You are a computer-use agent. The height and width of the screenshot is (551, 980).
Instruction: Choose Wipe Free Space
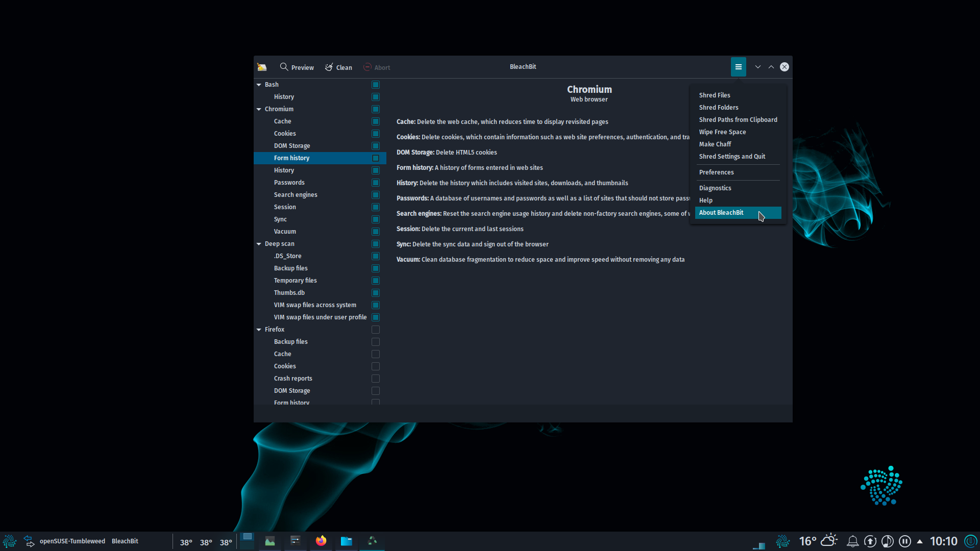click(738, 132)
